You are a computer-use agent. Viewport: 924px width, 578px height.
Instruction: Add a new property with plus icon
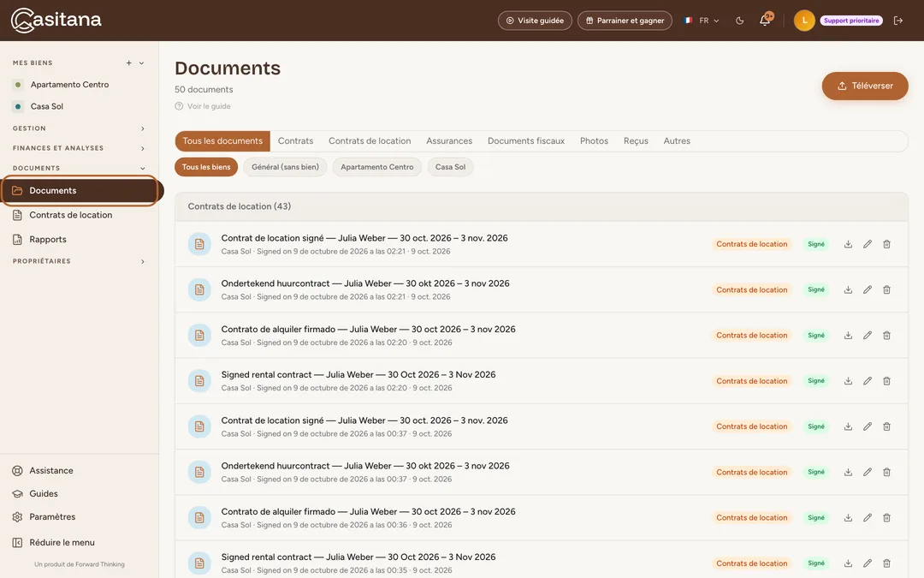tap(128, 63)
